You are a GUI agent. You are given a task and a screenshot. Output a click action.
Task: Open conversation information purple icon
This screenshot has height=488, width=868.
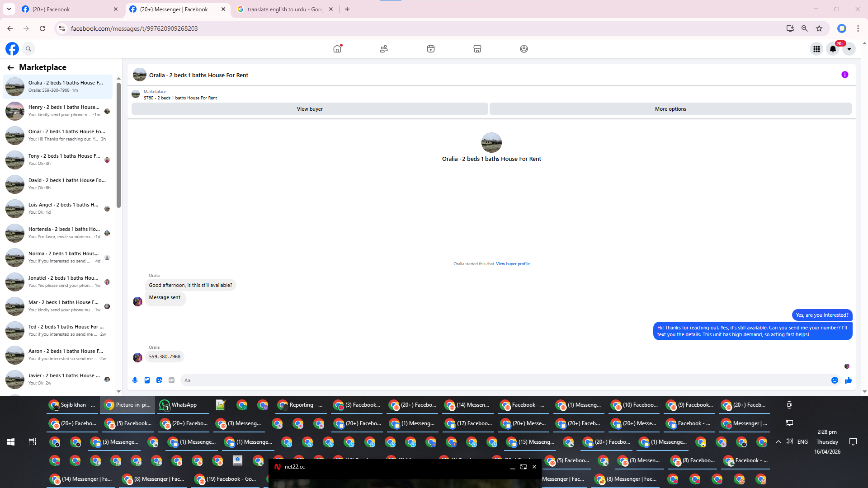845,75
